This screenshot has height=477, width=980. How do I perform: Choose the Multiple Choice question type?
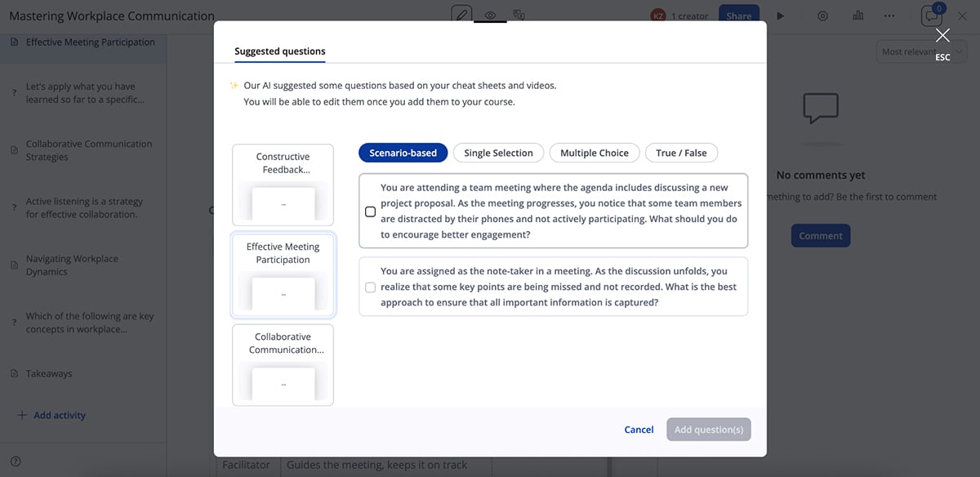tap(594, 153)
